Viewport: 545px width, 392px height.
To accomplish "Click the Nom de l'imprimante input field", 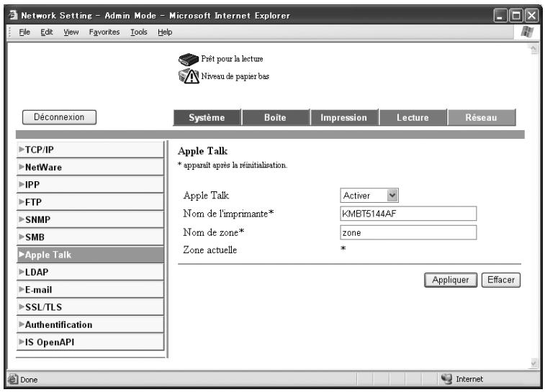I will tap(408, 214).
